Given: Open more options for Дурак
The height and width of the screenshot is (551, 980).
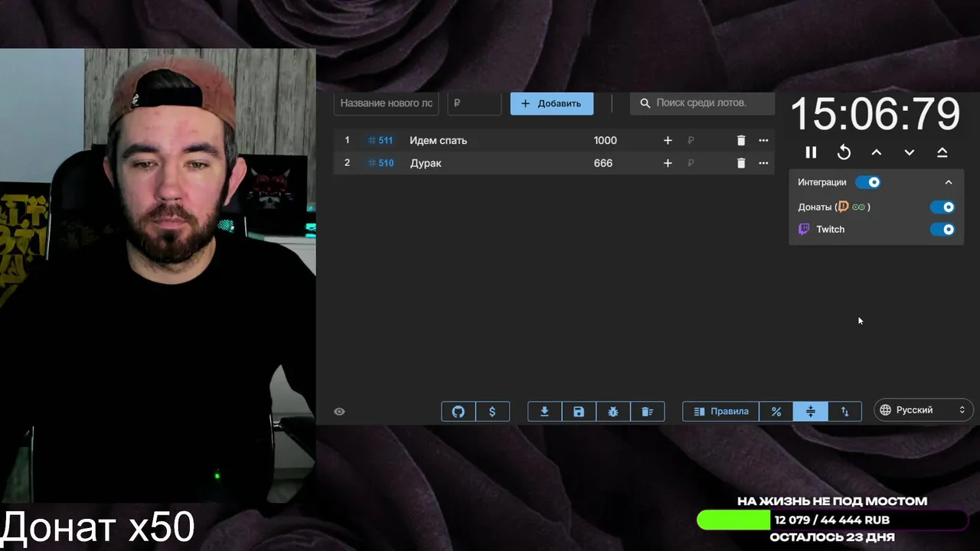Looking at the screenshot, I should 763,163.
